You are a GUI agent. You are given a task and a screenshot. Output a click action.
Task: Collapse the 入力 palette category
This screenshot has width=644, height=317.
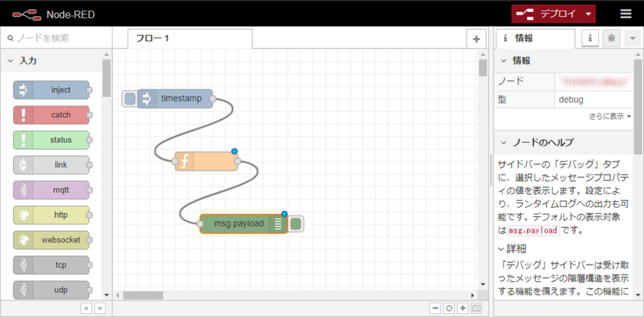click(10, 61)
